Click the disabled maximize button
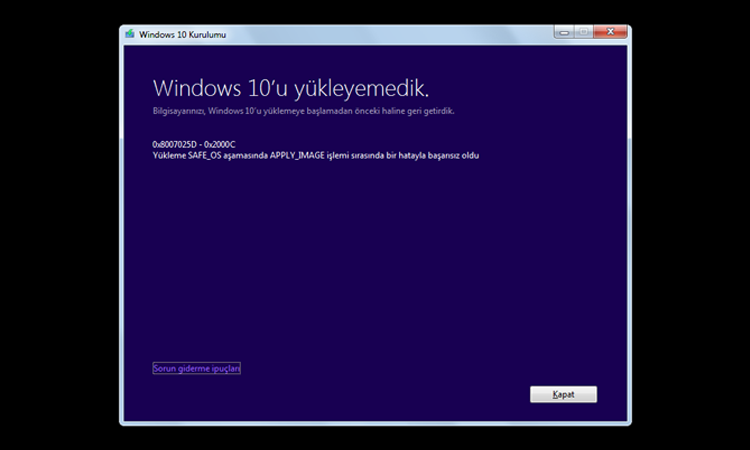Image resolution: width=750 pixels, height=450 pixels. point(582,32)
